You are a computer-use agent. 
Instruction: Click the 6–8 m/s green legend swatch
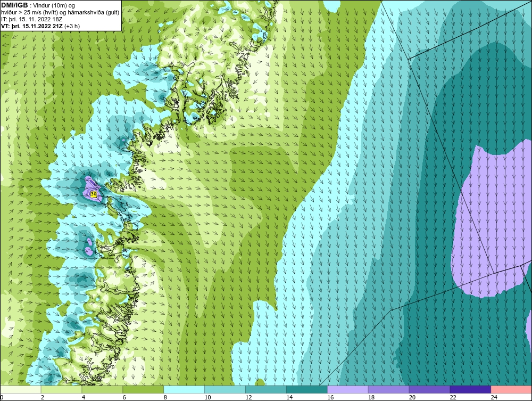pyautogui.click(x=143, y=389)
